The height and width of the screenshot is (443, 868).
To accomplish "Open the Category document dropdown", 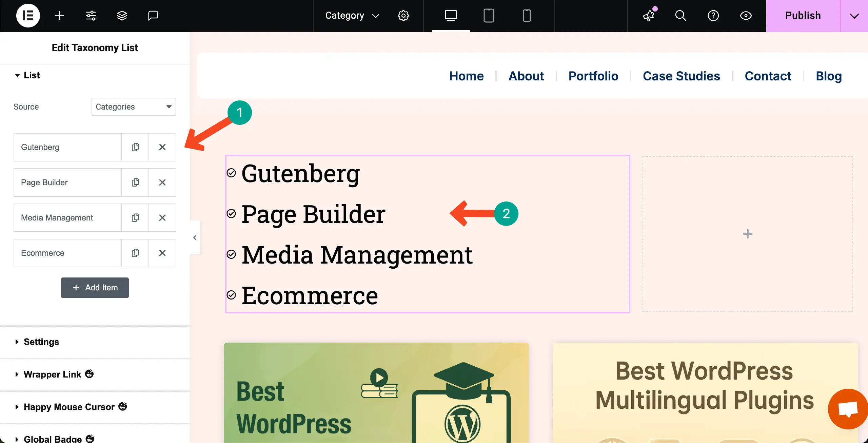I will (352, 16).
